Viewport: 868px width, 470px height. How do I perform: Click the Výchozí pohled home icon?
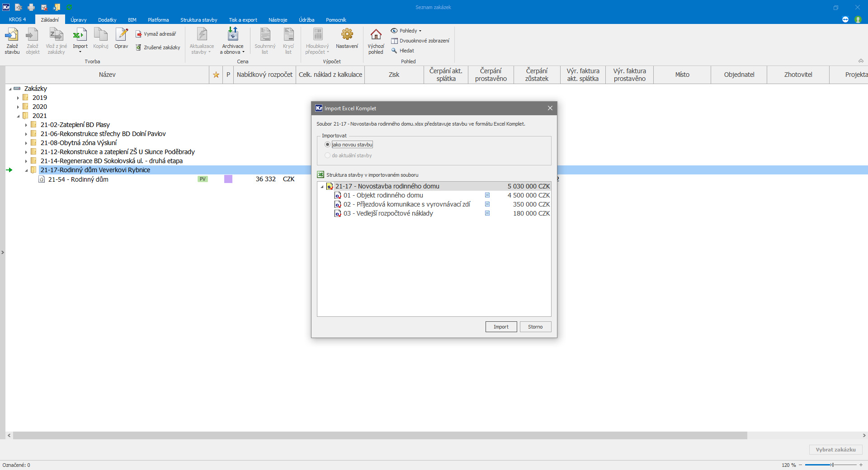click(376, 35)
